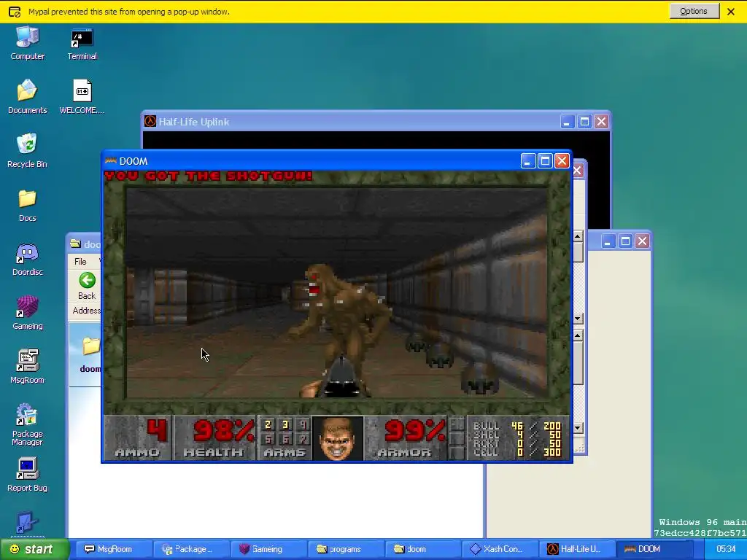The width and height of the screenshot is (747, 560).
Task: Click the Back arrow in doom folder window
Action: point(87,286)
